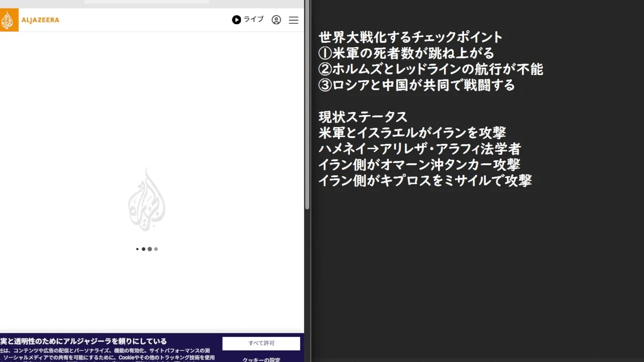The image size is (644, 362).
Task: Click the line イラン側がキプロスをミサイルで攻撃
Action: 425,181
